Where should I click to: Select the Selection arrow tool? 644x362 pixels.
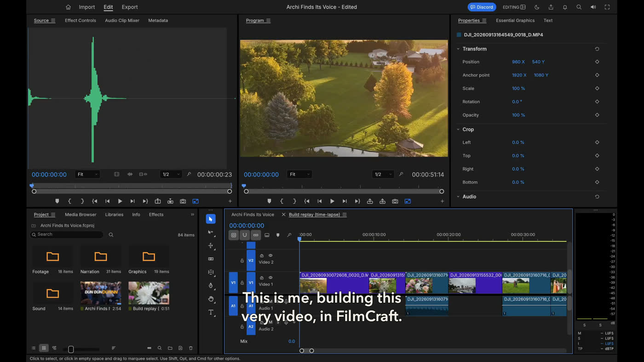click(211, 219)
